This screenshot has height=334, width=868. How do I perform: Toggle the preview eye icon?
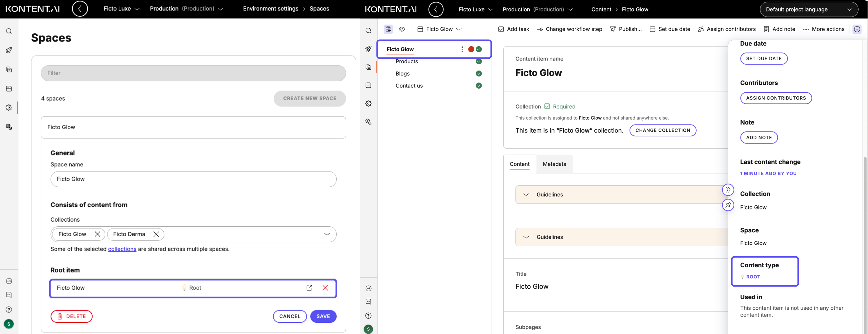point(402,29)
